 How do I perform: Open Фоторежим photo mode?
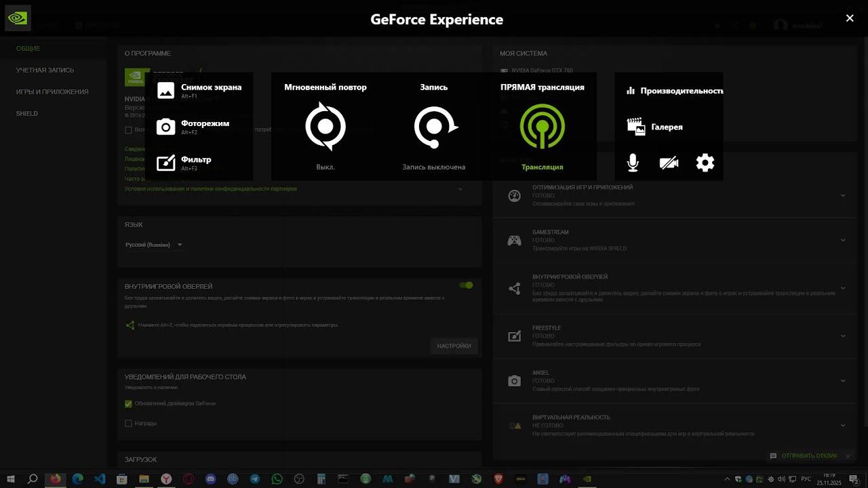pos(193,127)
